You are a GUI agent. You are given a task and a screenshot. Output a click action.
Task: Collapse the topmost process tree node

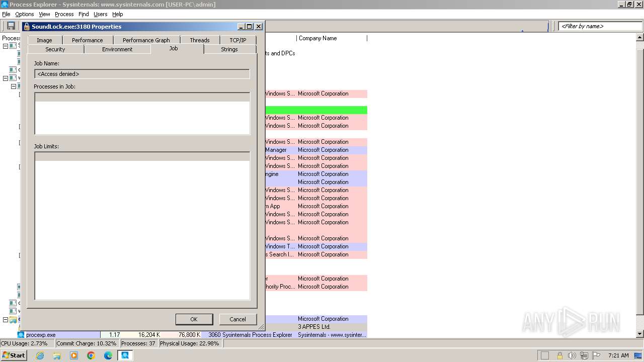click(x=6, y=46)
